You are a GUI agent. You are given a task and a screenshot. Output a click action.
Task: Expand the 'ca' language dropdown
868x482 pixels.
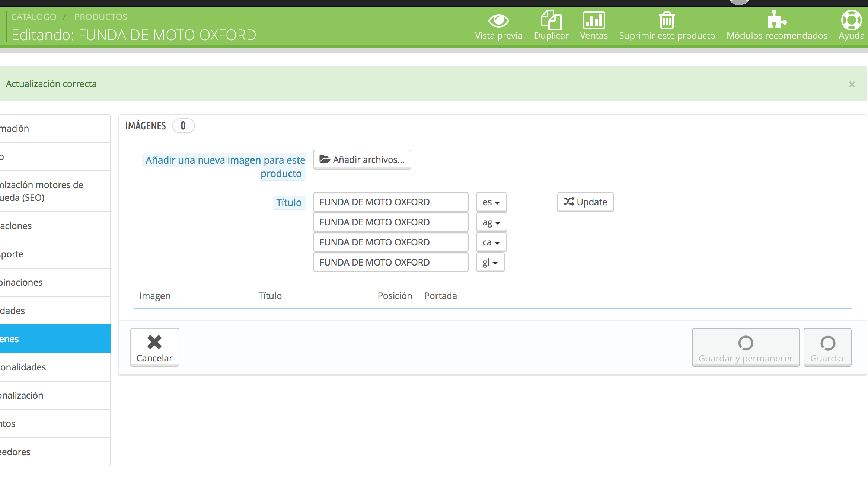click(491, 242)
